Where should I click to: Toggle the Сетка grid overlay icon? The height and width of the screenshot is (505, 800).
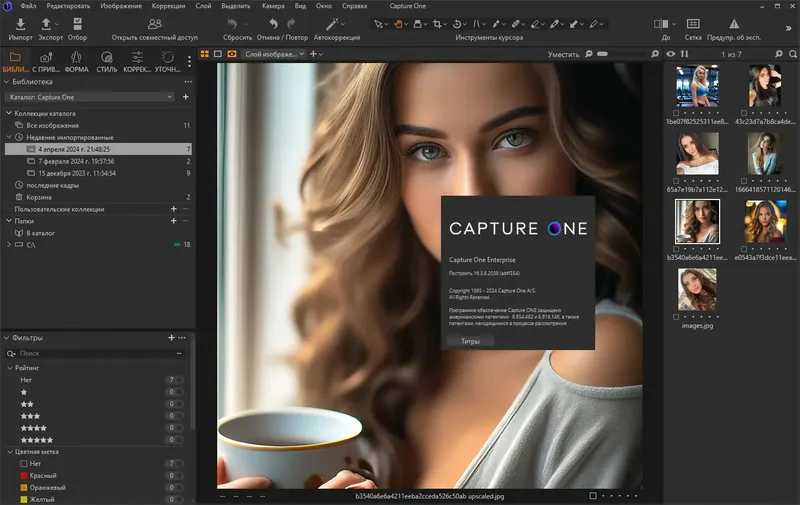pos(693,23)
